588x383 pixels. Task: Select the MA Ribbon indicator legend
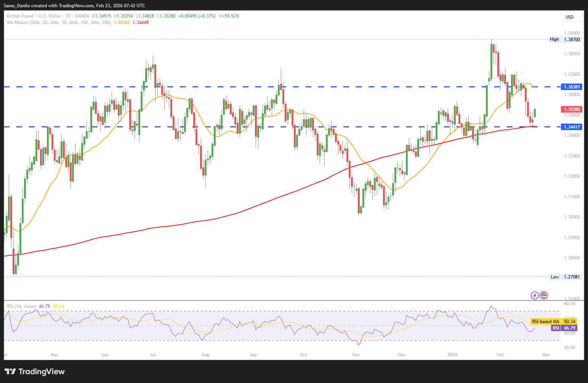[59, 23]
